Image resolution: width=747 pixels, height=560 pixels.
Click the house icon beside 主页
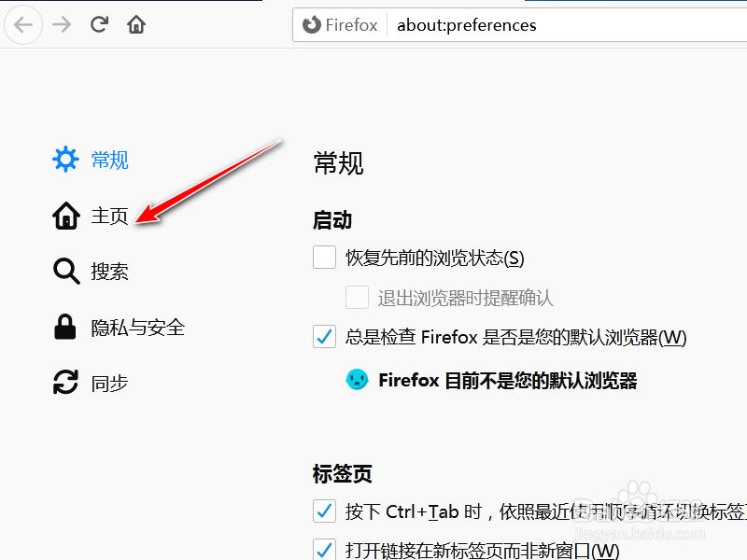(65, 216)
